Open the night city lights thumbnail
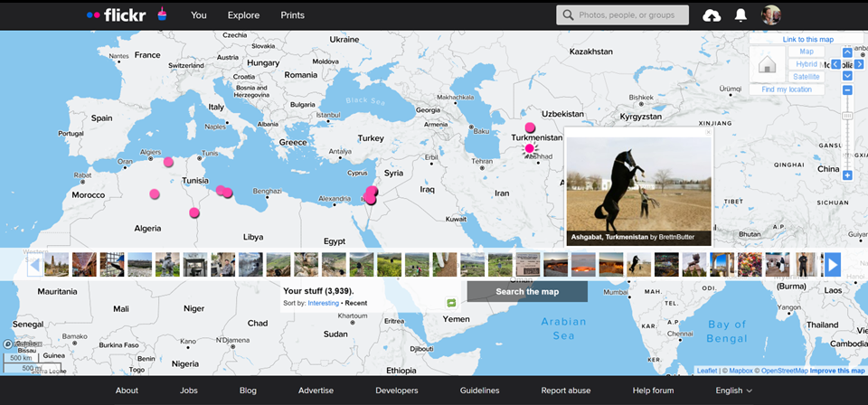This screenshot has width=868, height=405. (666, 265)
